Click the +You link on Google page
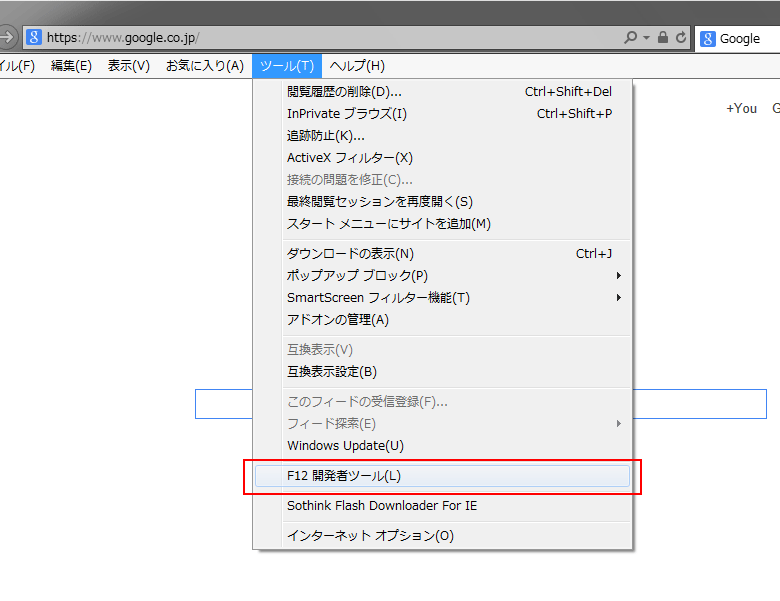Screen dimensions: 780x601 coord(741,108)
